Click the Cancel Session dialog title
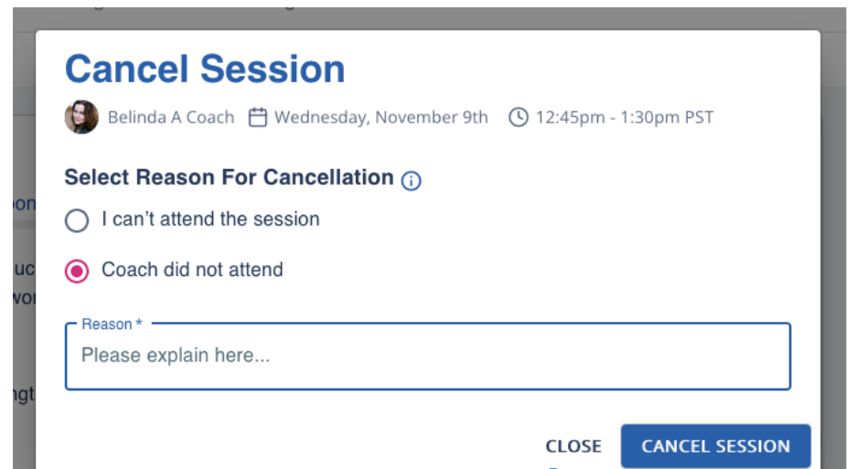The image size is (868, 469). (205, 69)
